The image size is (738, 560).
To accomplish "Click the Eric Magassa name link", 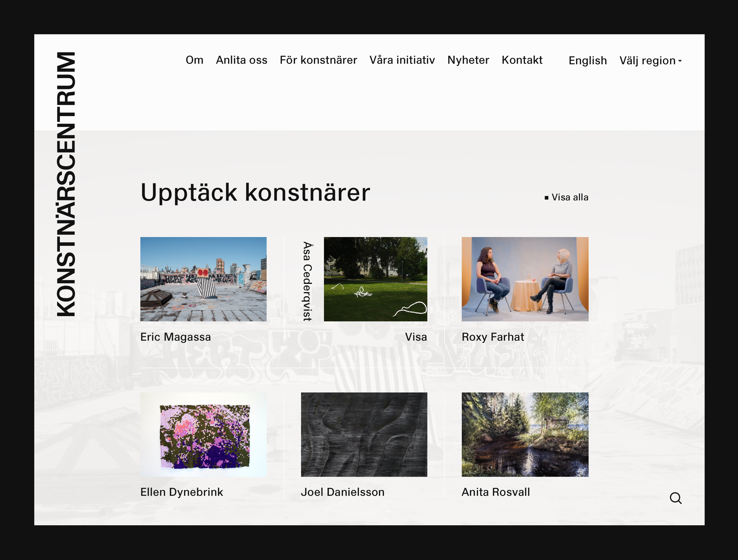I will tap(175, 337).
